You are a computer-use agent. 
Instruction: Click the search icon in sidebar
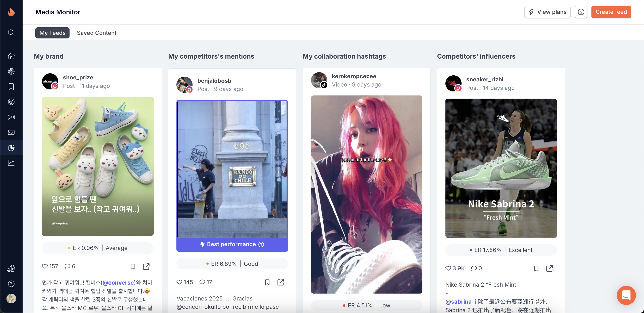tap(11, 32)
